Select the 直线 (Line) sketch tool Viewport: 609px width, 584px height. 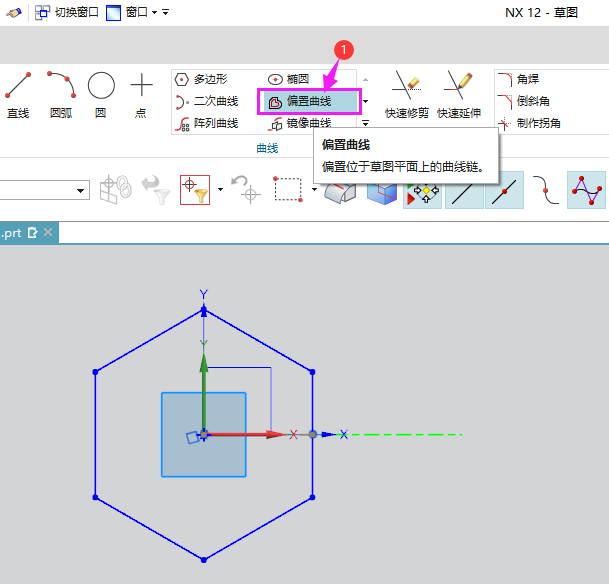click(18, 93)
